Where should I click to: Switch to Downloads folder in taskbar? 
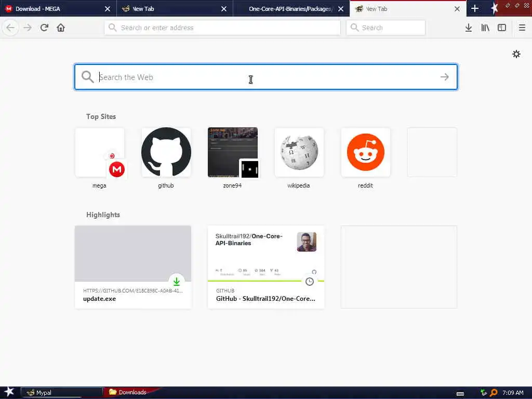coord(131,392)
